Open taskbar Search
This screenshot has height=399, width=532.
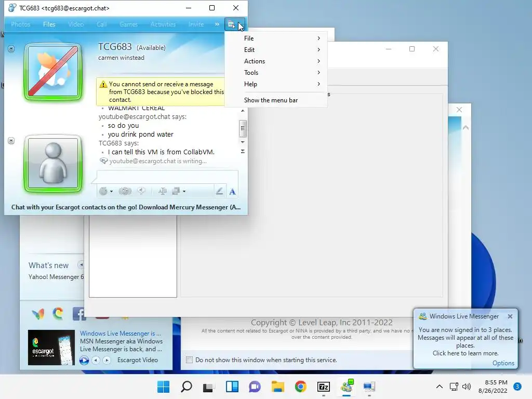coord(187,387)
